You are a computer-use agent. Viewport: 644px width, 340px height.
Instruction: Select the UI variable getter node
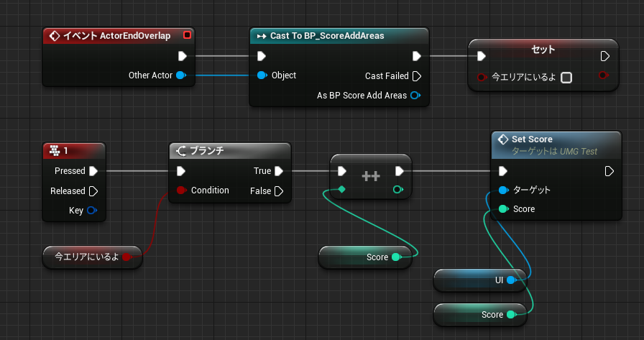click(x=479, y=280)
